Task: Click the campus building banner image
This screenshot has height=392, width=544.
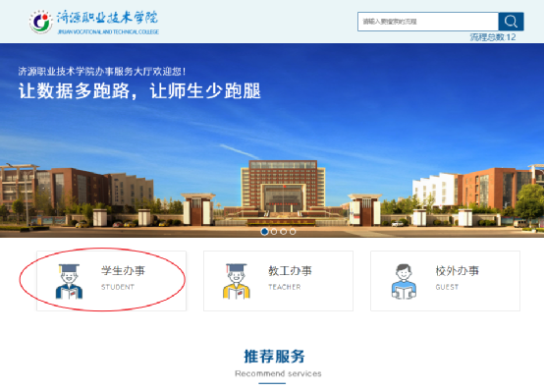Action: tap(272, 140)
